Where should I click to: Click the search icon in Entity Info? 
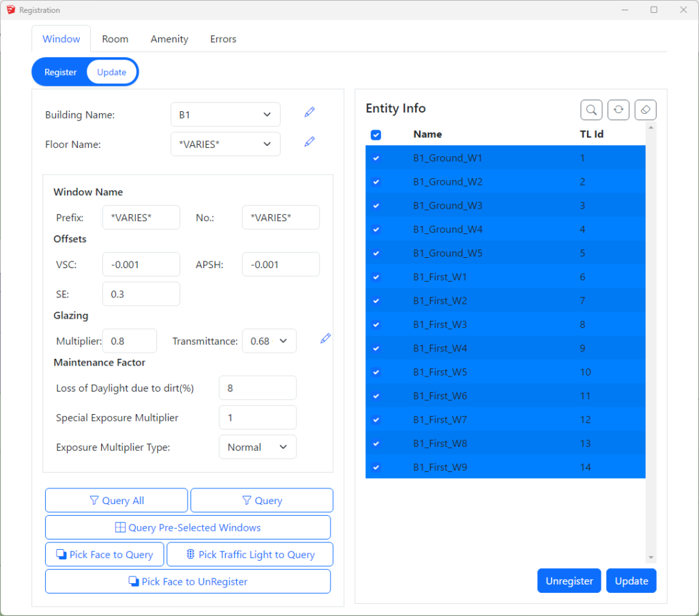[591, 109]
